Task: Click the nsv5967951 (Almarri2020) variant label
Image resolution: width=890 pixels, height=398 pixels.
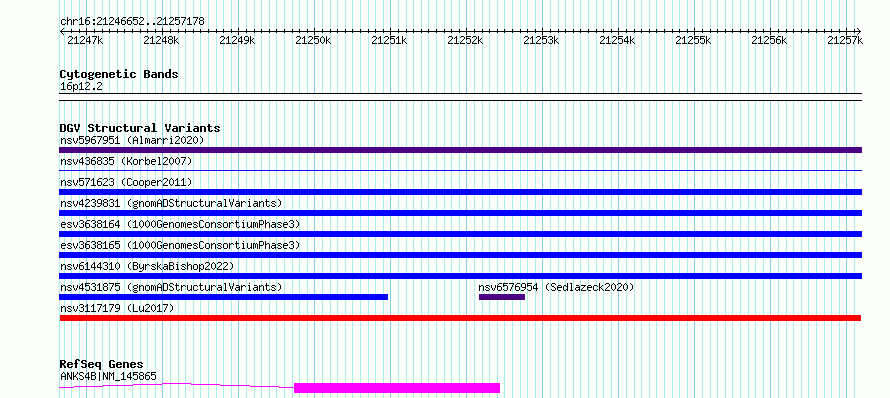Action: [132, 140]
